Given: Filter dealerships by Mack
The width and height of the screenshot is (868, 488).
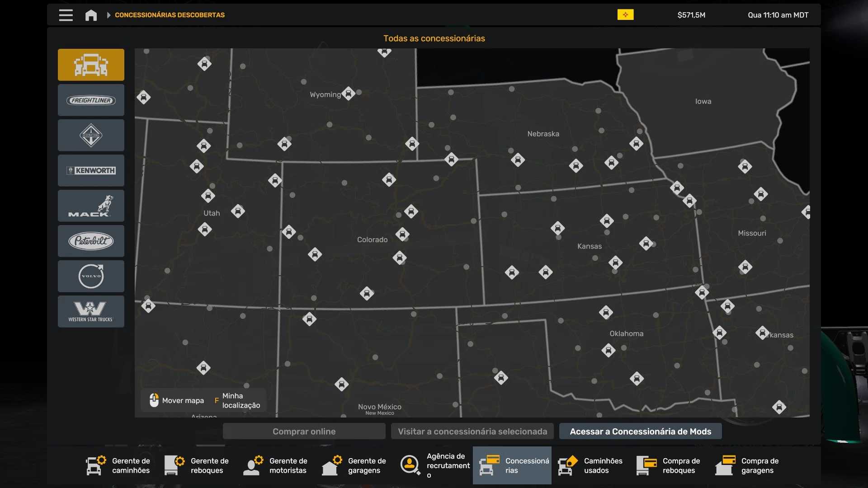Looking at the screenshot, I should point(91,206).
